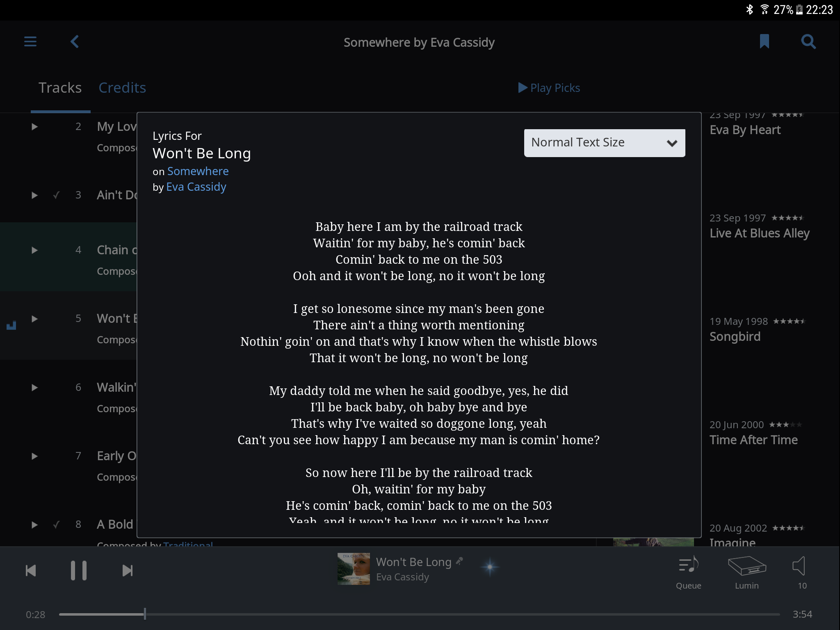Screen dimensions: 840x630
Task: Click the back navigation arrow icon
Action: point(75,41)
